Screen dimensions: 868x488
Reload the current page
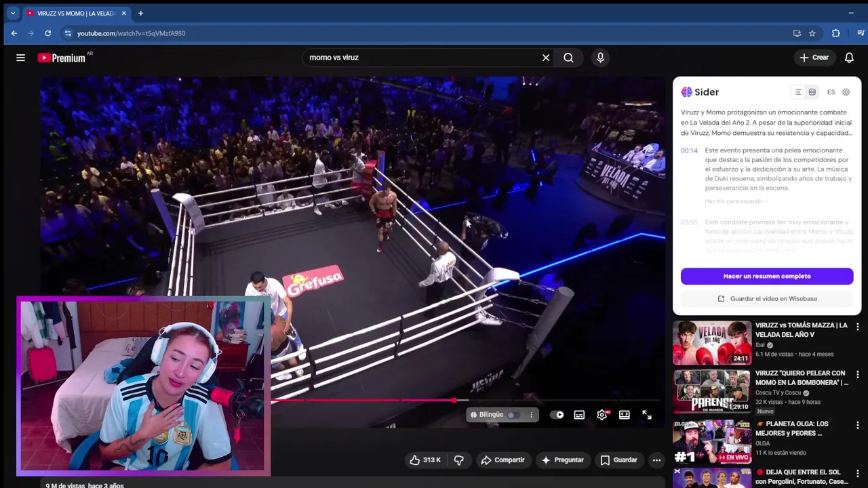47,33
